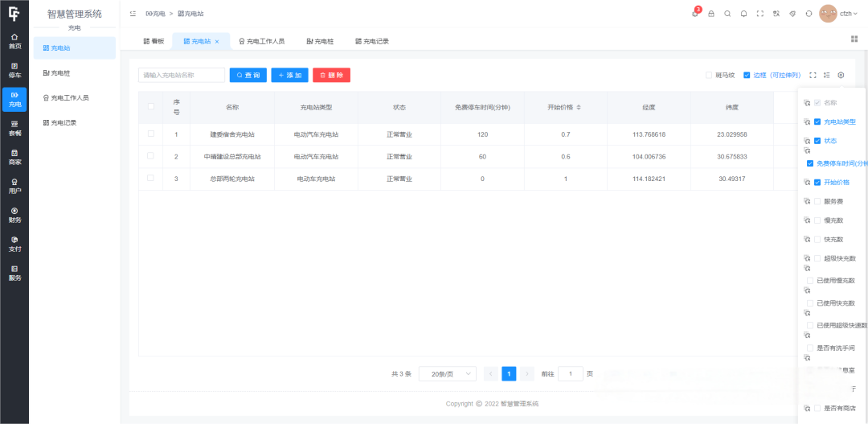Click the longitude value 113.768618
This screenshot has height=424, width=868.
[649, 134]
